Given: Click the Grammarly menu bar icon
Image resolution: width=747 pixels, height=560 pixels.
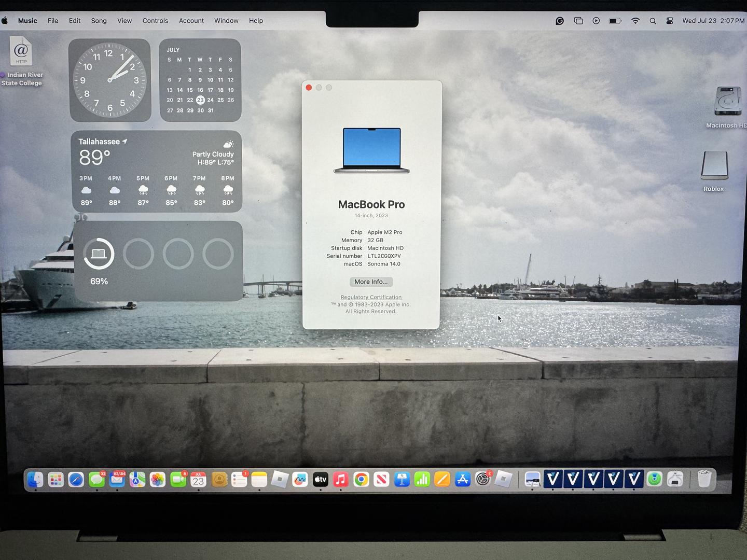Looking at the screenshot, I should click(x=560, y=21).
